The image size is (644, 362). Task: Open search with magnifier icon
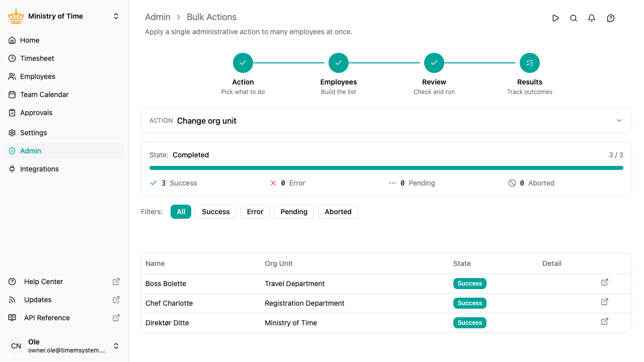coord(574,18)
